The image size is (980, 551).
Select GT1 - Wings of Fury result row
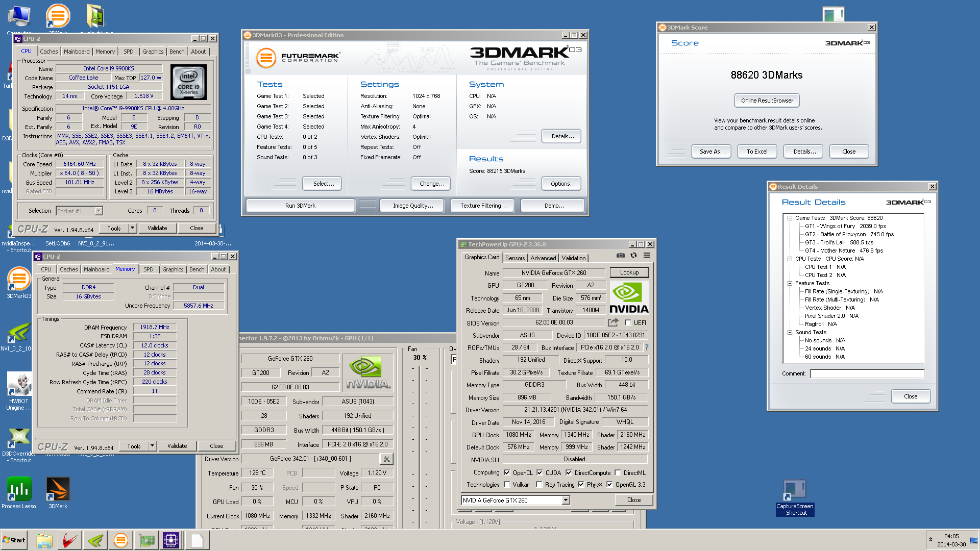pyautogui.click(x=845, y=226)
